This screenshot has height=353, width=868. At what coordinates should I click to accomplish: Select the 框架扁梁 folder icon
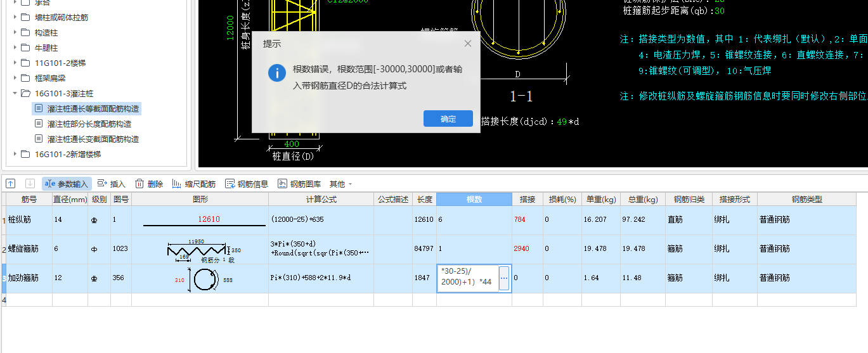[x=25, y=78]
